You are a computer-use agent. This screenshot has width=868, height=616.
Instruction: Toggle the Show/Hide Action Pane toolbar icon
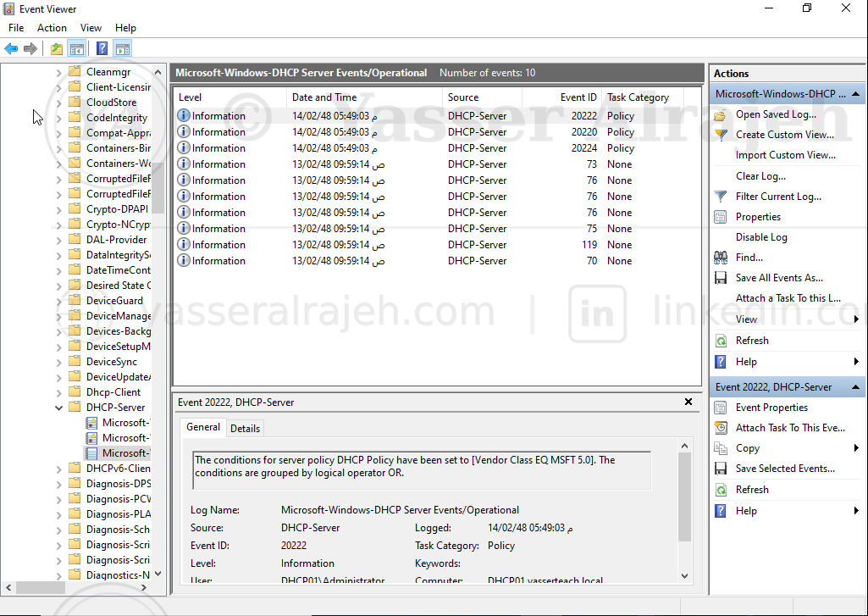122,48
